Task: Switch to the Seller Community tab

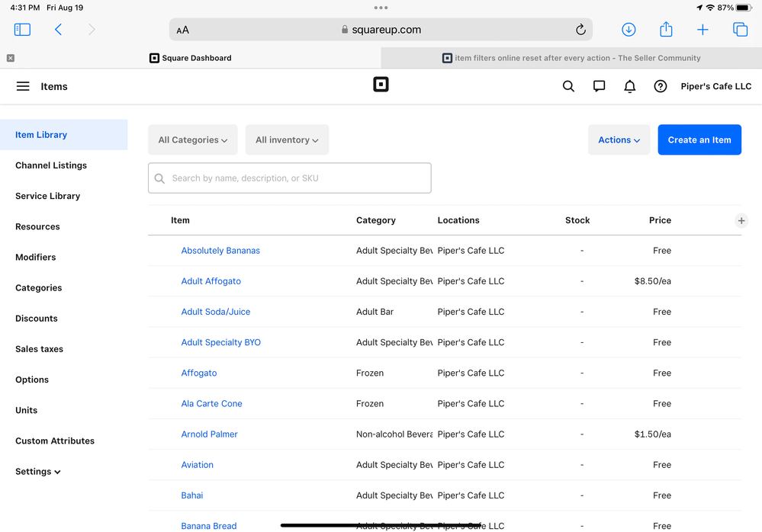Action: pos(571,58)
